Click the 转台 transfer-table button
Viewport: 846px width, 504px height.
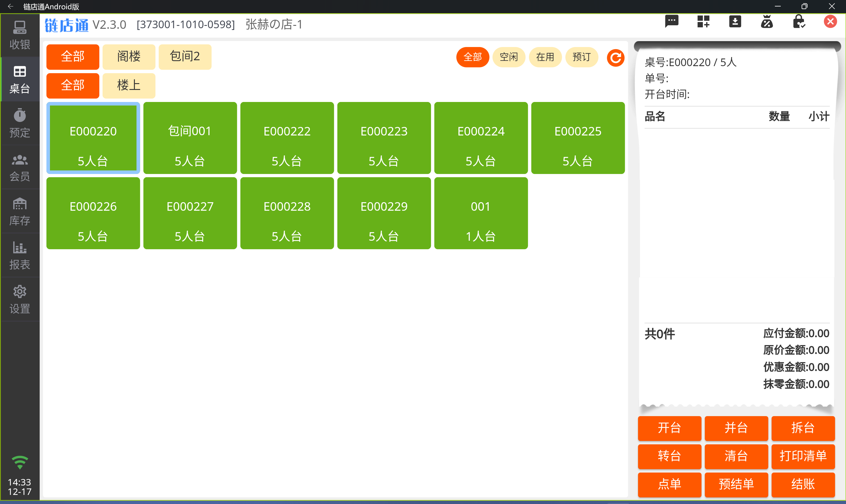click(669, 456)
